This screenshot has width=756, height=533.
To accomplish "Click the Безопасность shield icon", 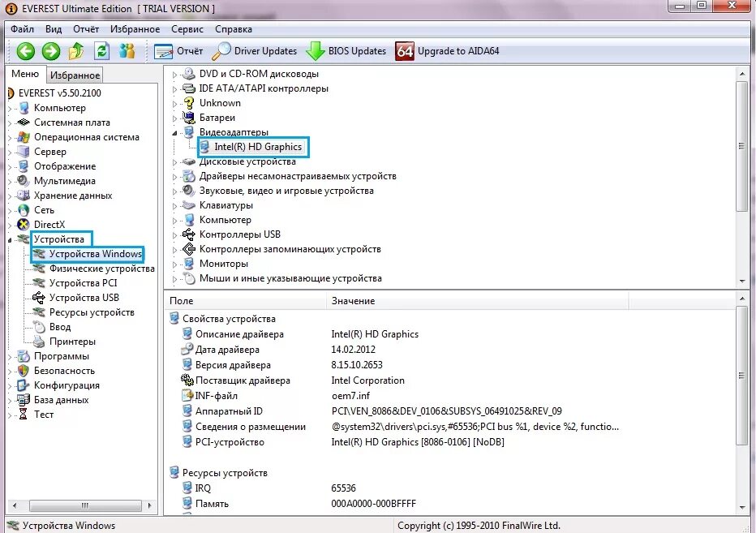I will (24, 371).
